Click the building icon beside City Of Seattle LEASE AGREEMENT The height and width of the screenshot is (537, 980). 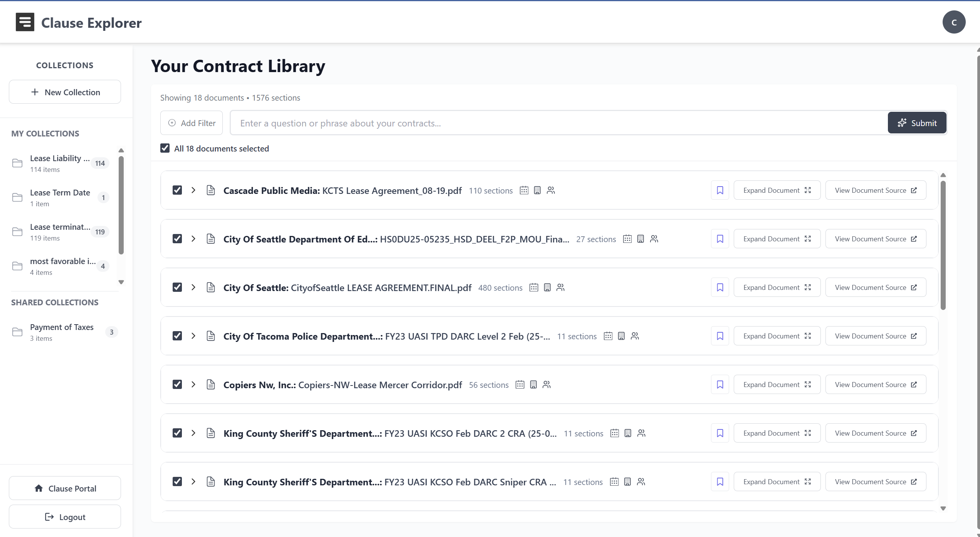coord(547,287)
